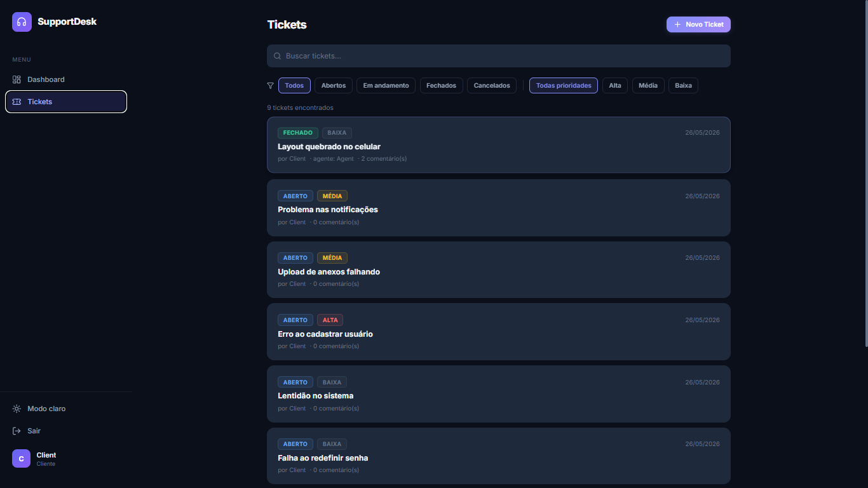Select the Cancelados filter chip

492,85
